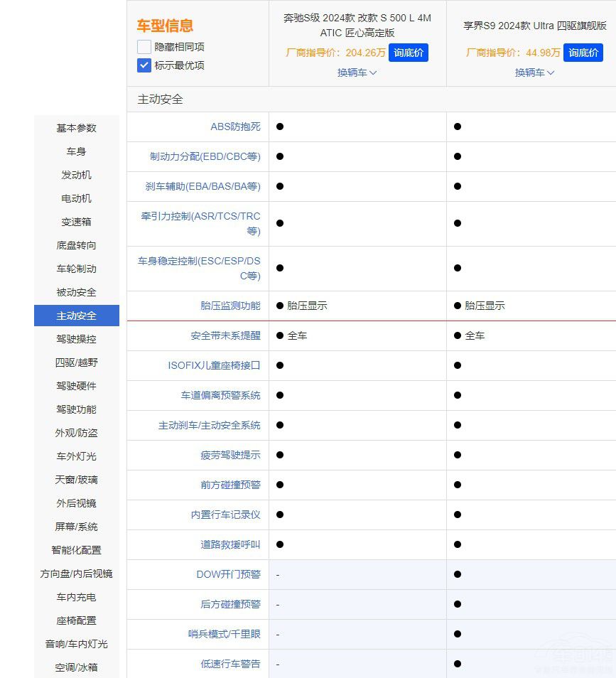Select 主动安全 in the sidebar
This screenshot has width=616, height=678.
(x=76, y=316)
